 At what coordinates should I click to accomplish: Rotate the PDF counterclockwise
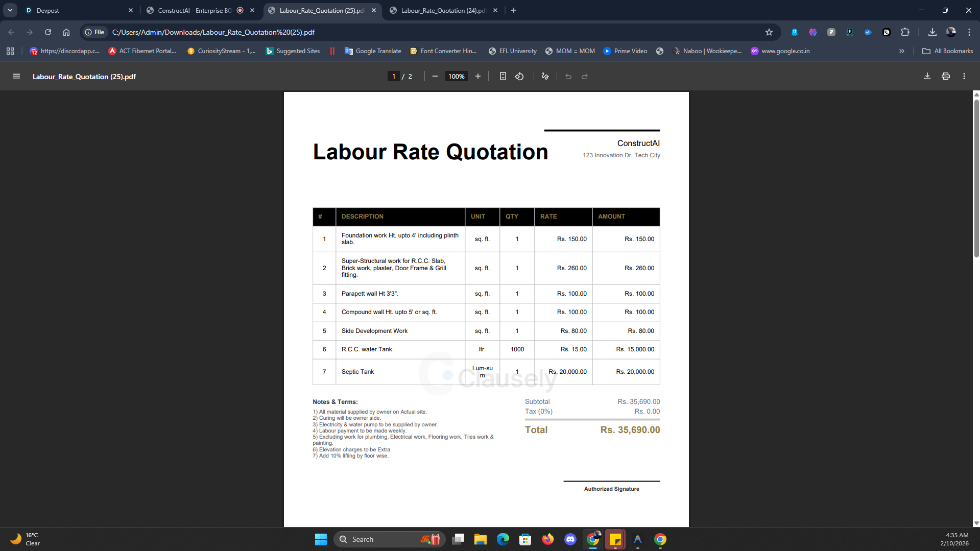[x=519, y=77]
